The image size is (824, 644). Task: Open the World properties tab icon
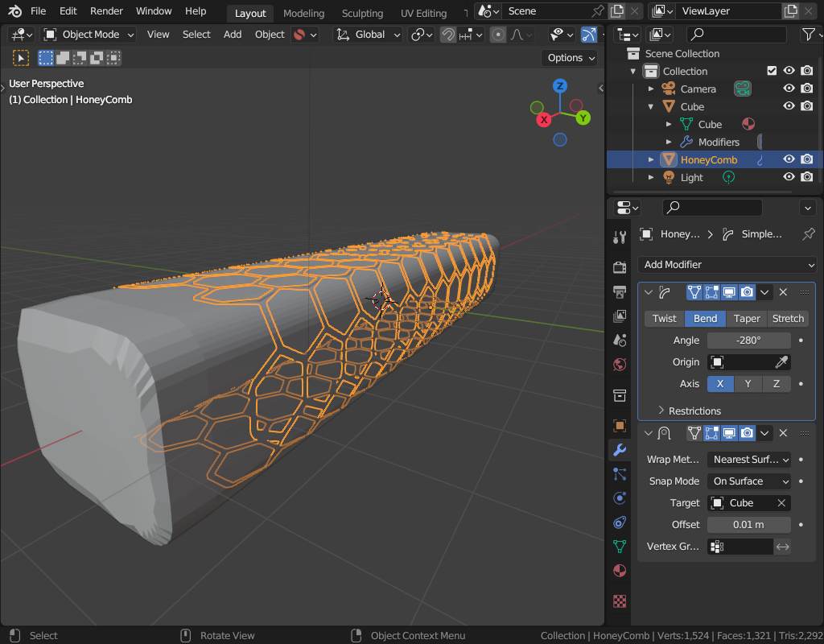click(x=620, y=365)
